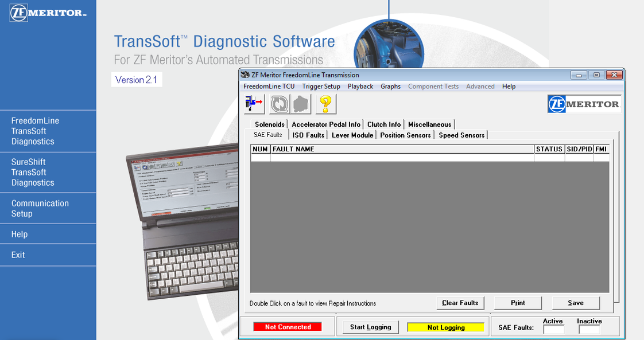
Task: Open SureShift TransSoft Diagnostics in sidebar
Action: point(33,172)
